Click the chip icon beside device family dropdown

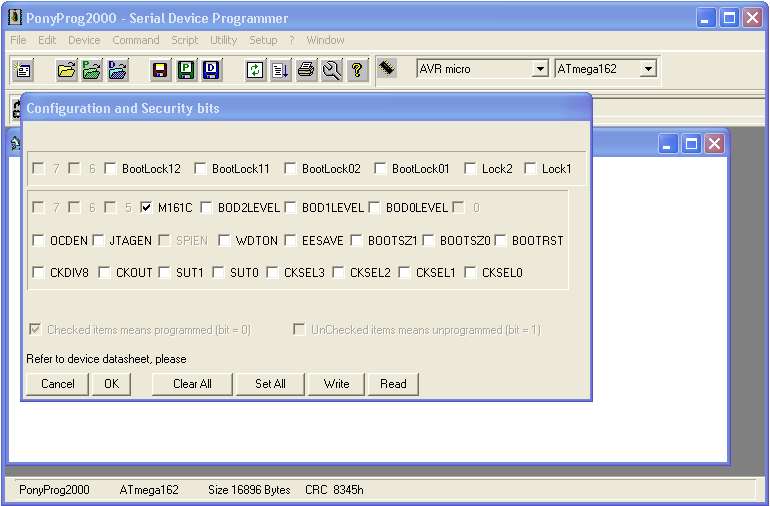388,68
